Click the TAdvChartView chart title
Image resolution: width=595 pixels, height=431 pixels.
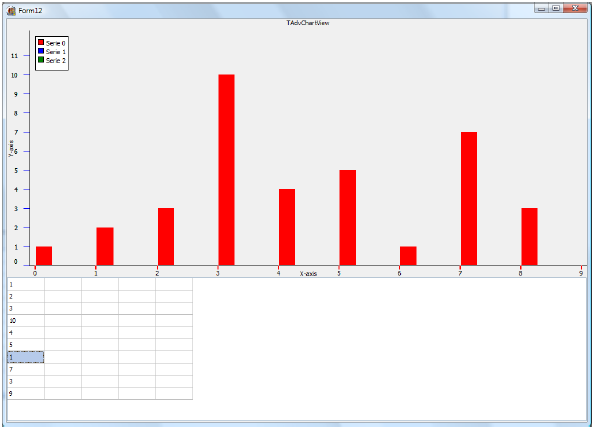308,23
